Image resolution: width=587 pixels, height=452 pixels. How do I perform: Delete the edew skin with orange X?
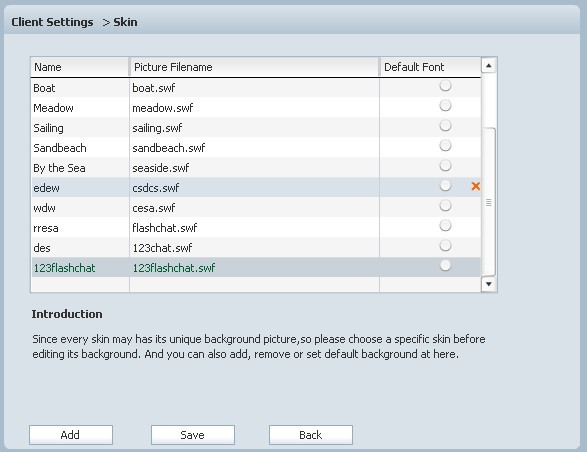pyautogui.click(x=475, y=186)
